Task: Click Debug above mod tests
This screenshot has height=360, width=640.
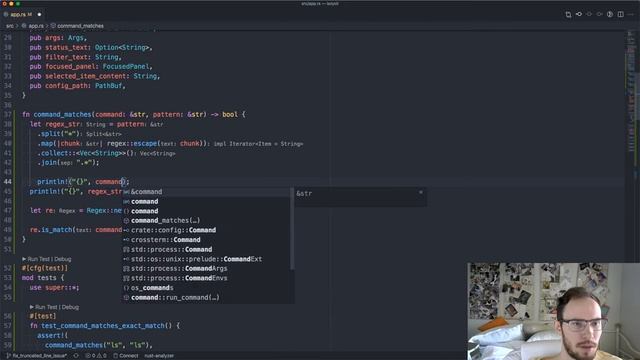Action: pyautogui.click(x=62, y=259)
